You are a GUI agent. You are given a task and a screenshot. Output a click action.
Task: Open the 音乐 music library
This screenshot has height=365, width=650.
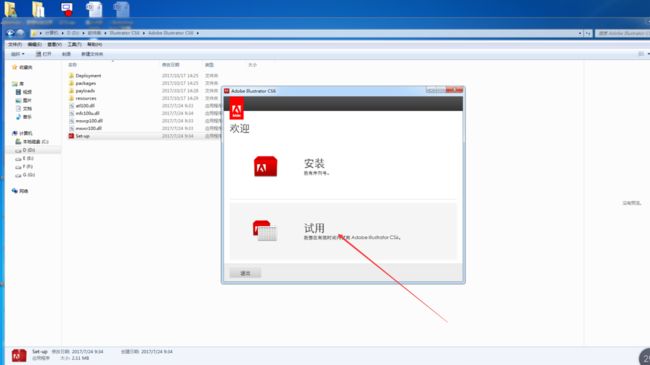[27, 117]
